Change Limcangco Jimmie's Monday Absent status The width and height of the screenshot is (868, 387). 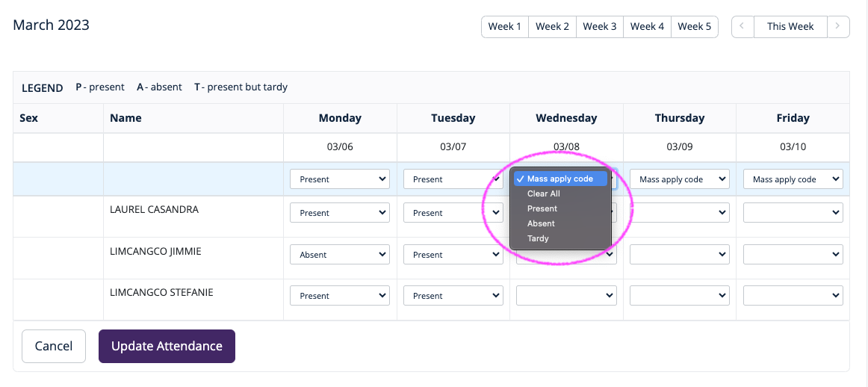[x=340, y=255]
